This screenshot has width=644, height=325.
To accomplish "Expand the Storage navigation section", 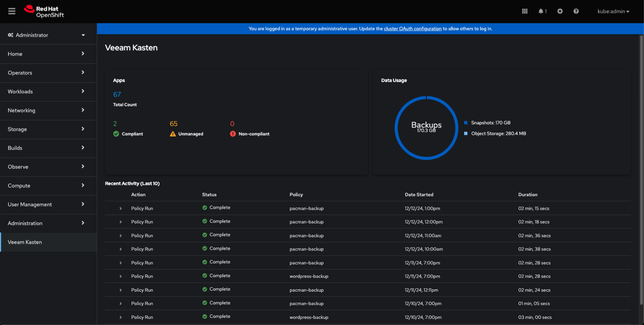I will [x=48, y=129].
